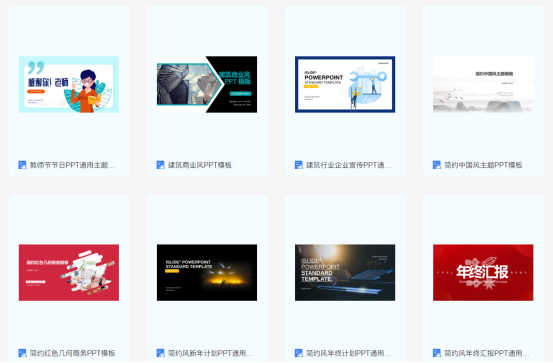Select the title text 教师节节日PPT通用主题

(72, 165)
